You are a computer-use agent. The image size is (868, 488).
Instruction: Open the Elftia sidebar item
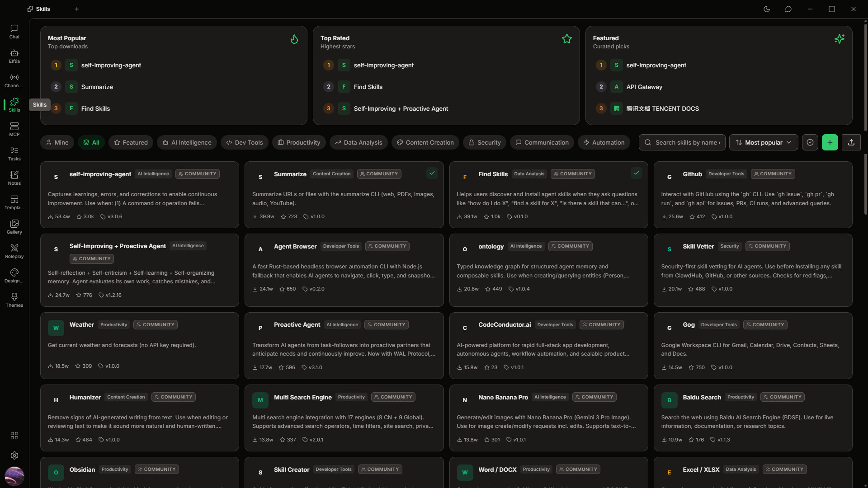pyautogui.click(x=14, y=56)
